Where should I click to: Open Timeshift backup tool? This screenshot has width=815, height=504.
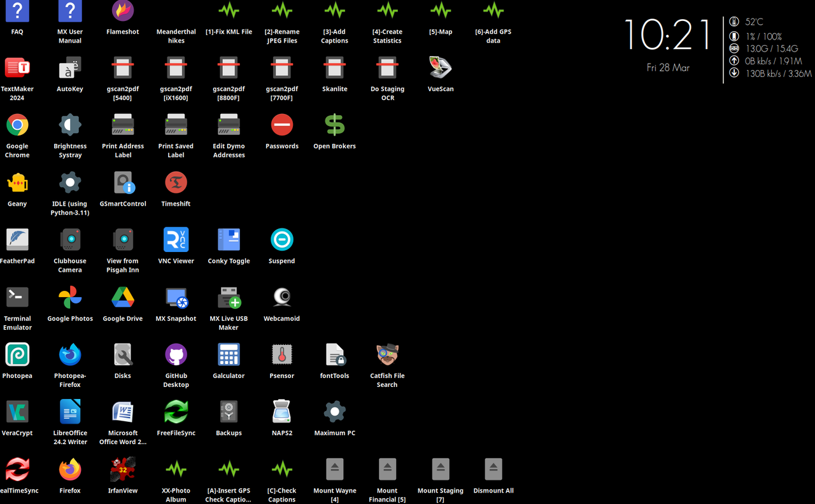pyautogui.click(x=176, y=183)
